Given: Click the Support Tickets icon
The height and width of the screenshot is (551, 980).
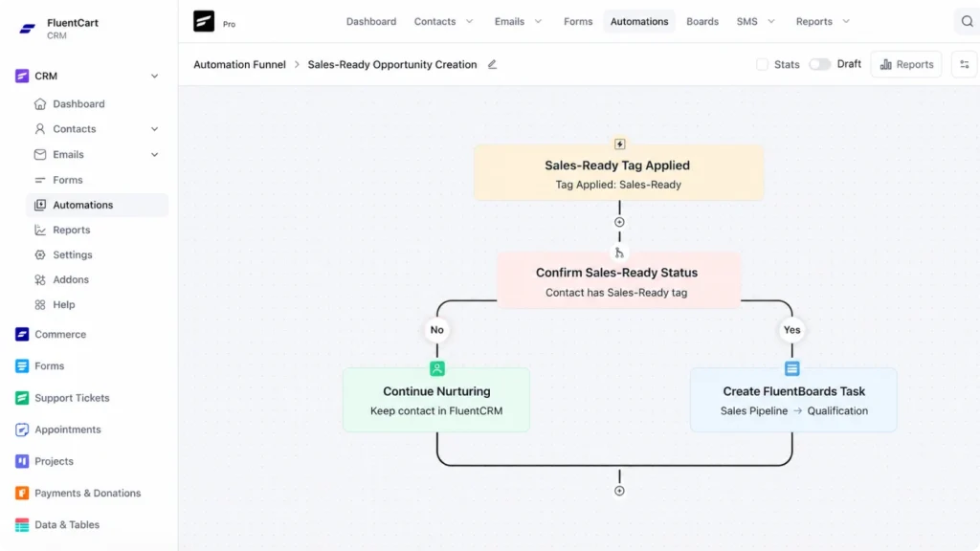Looking at the screenshot, I should click(22, 398).
